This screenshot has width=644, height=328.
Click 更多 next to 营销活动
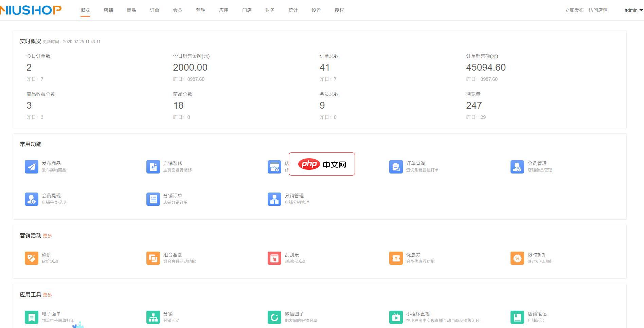pyautogui.click(x=48, y=236)
